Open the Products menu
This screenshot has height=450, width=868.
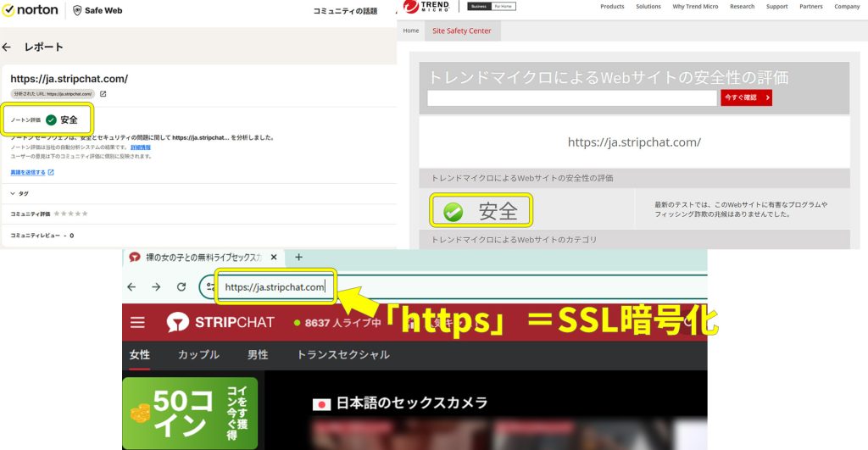click(x=612, y=7)
